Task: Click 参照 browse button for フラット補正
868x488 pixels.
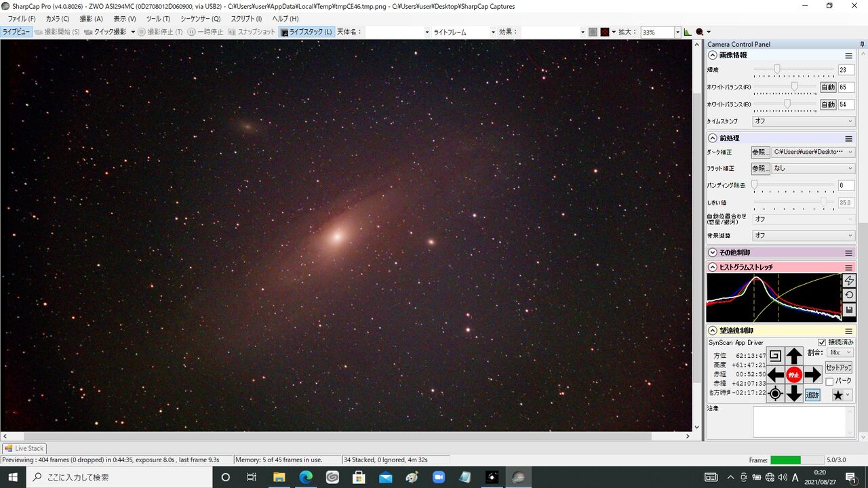Action: 761,168
